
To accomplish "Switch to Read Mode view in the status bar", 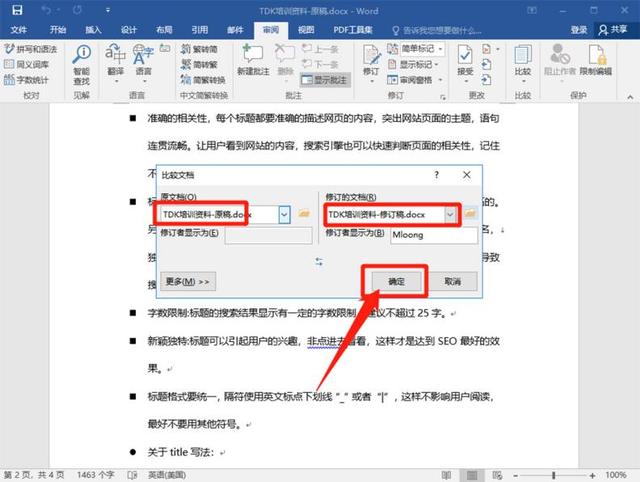I will coord(446,475).
